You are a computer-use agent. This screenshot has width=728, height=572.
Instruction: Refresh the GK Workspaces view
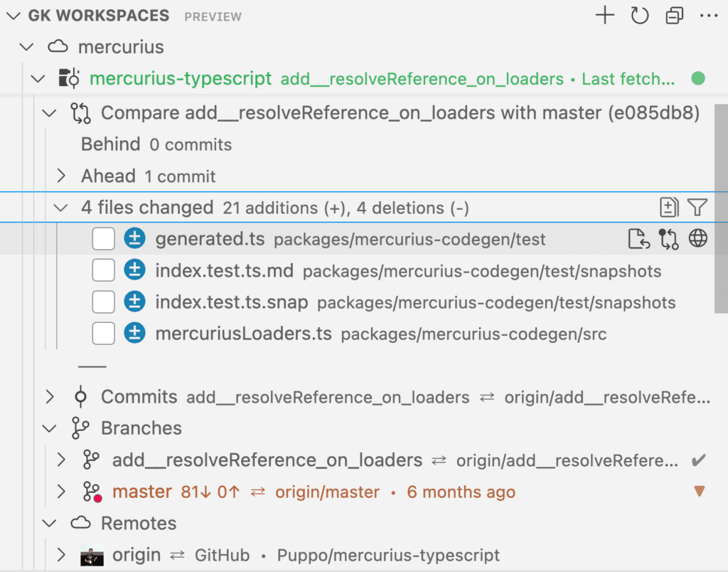point(639,16)
